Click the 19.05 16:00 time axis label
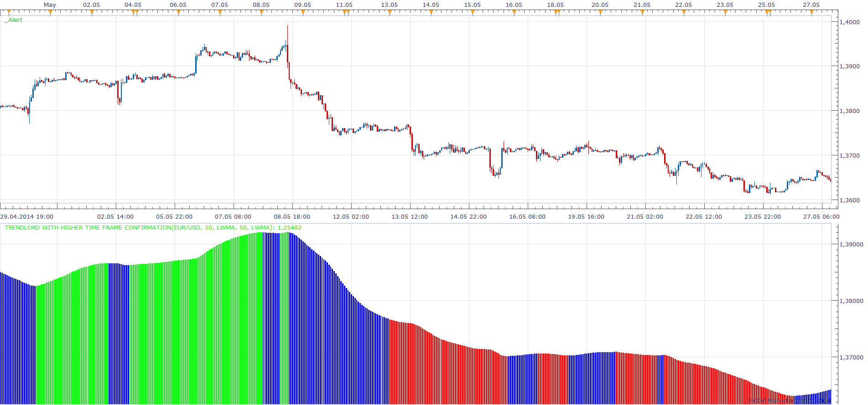 coord(586,217)
